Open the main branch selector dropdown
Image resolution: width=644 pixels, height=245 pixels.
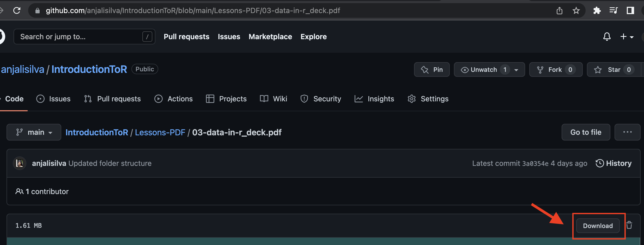[34, 132]
